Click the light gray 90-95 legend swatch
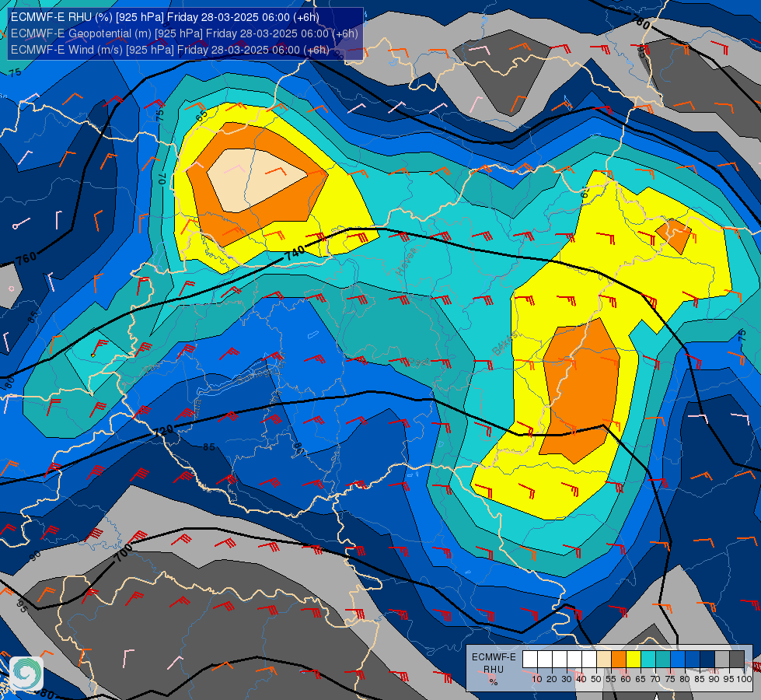Screen dimensions: 761x700 [722, 660]
